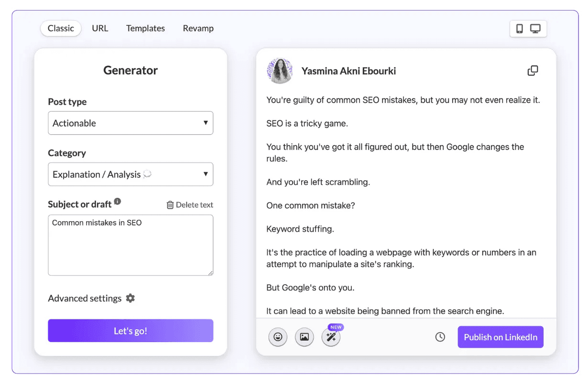The width and height of the screenshot is (588, 387).
Task: Click the trash icon beside Delete text
Action: click(x=170, y=205)
